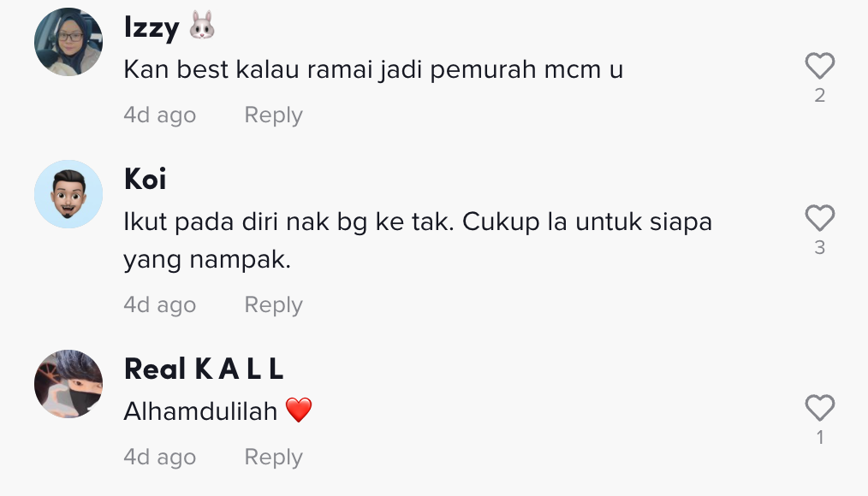Open Koi's memoji avatar

(68, 194)
